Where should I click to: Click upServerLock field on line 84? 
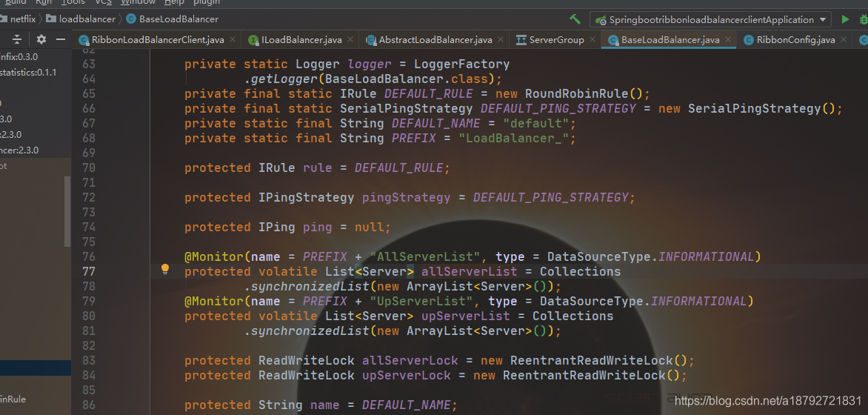coord(406,375)
